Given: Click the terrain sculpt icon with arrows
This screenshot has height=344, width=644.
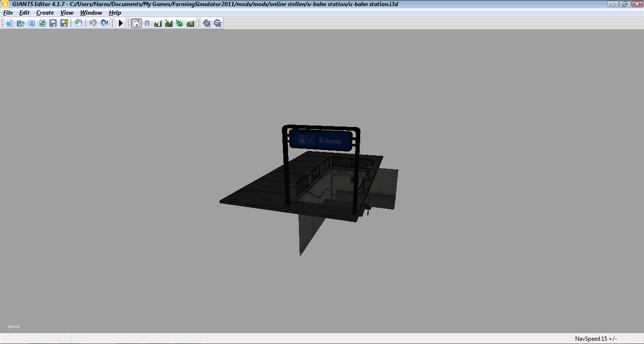Looking at the screenshot, I should pyautogui.click(x=158, y=23).
